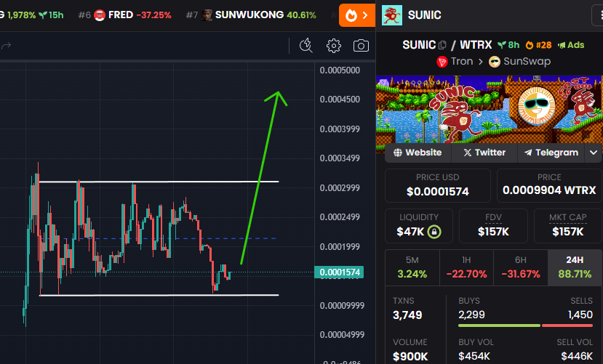The height and width of the screenshot is (364, 603).
Task: Click the LIQUIDITY $47K box
Action: (419, 226)
